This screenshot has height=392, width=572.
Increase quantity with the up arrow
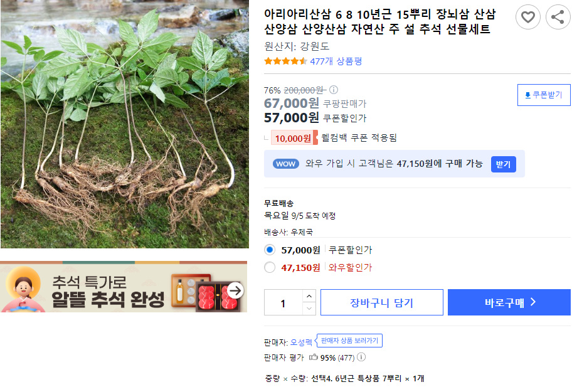click(x=309, y=296)
